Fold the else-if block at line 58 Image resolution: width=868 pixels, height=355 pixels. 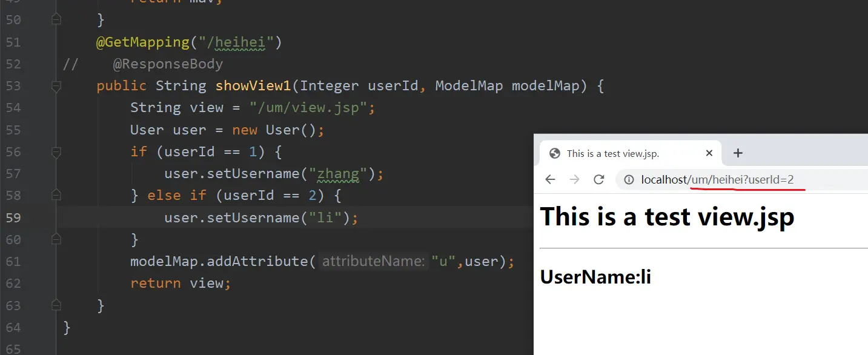[56, 195]
